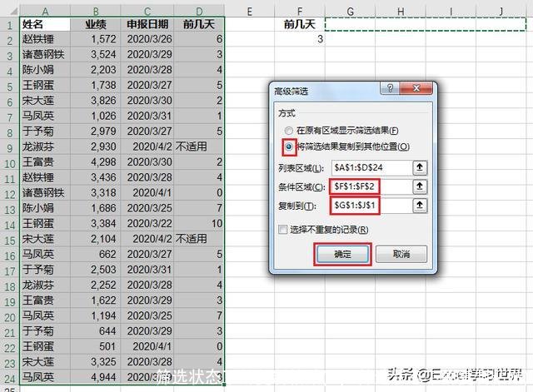This screenshot has height=392, width=533.
Task: Click cell B16 value 662
Action: (x=96, y=255)
